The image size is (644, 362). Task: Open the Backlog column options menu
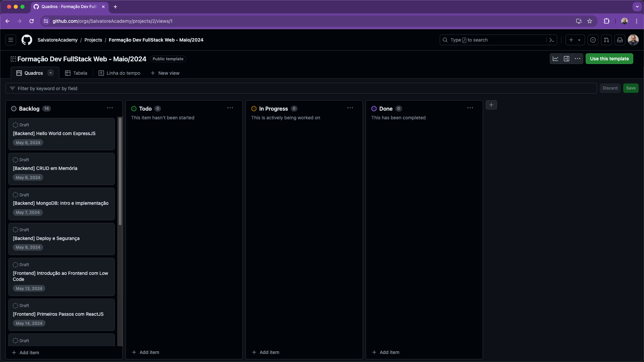(110, 108)
